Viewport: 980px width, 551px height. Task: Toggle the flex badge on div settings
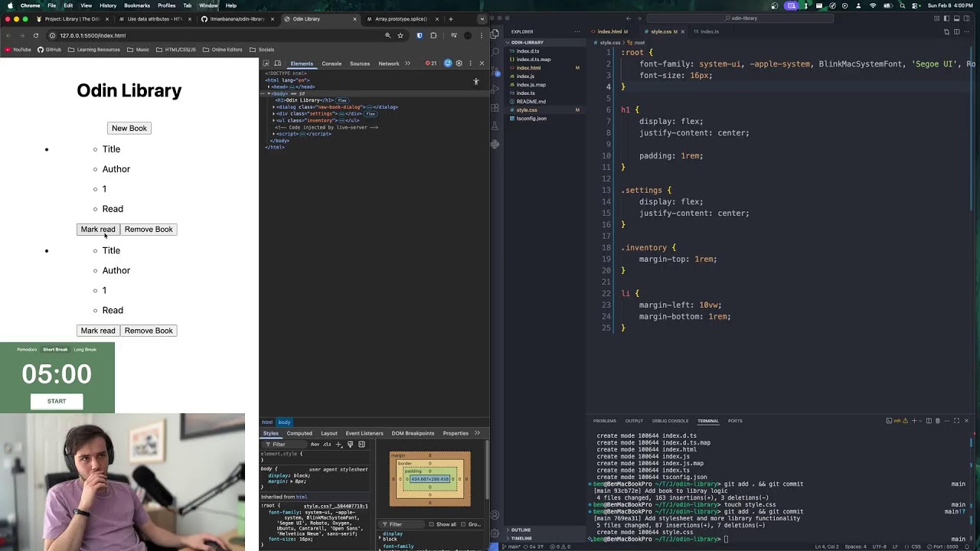371,114
